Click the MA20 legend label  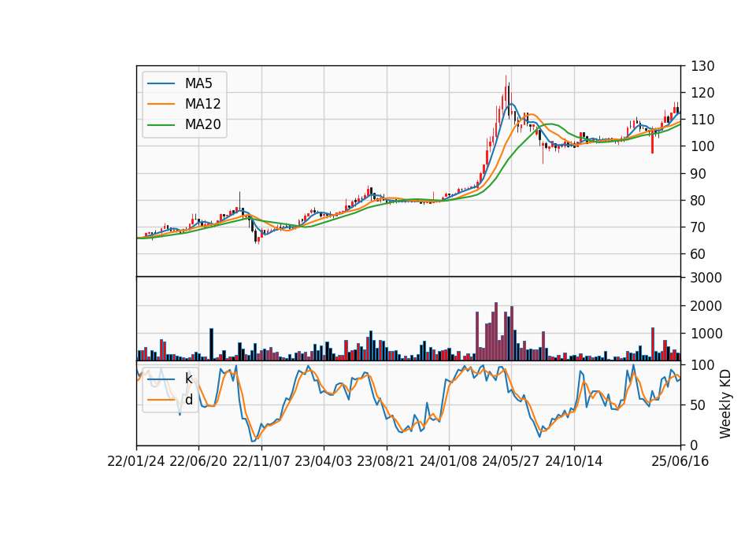coord(202,125)
